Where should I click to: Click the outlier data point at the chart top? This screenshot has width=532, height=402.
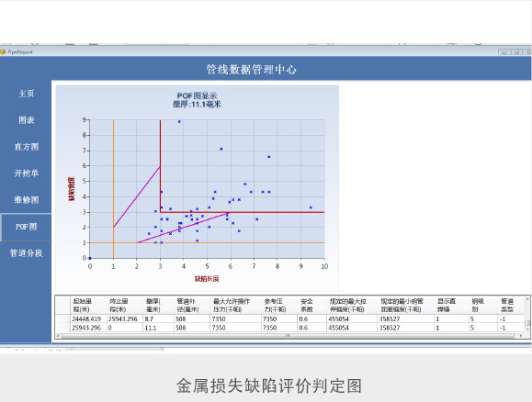pyautogui.click(x=179, y=122)
